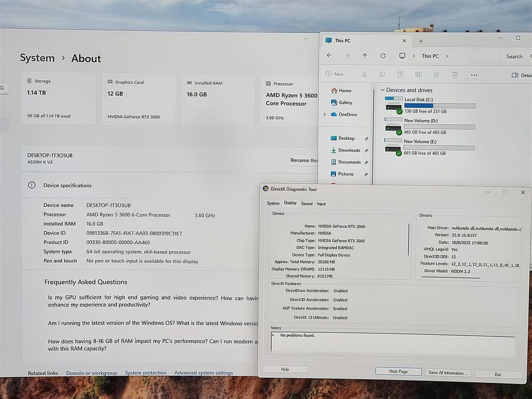
Task: Open System protection link
Action: click(x=145, y=373)
